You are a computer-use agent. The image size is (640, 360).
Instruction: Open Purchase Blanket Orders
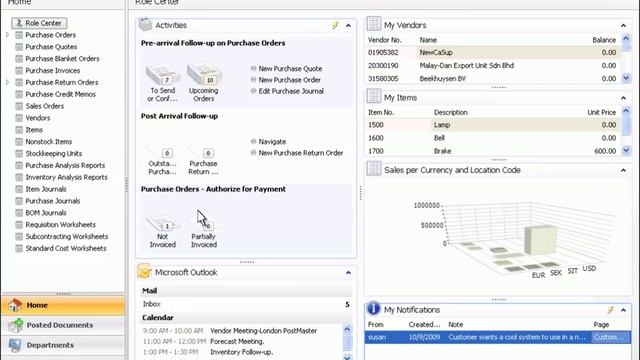[x=62, y=58]
